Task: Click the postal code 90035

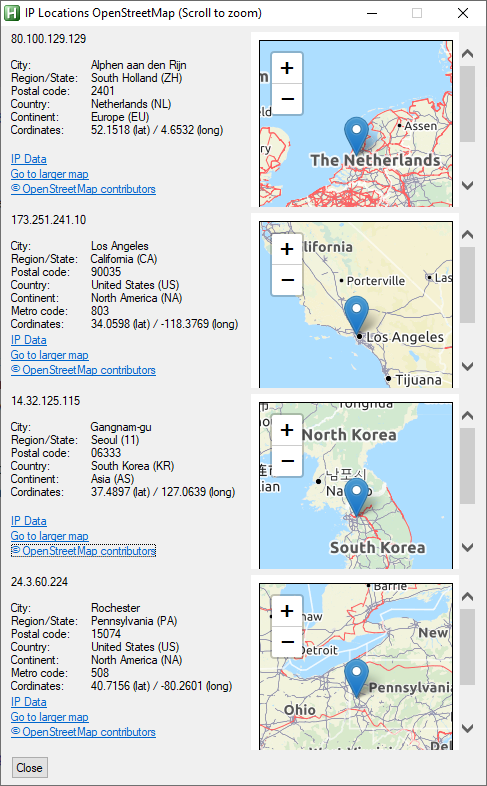Action: point(106,272)
